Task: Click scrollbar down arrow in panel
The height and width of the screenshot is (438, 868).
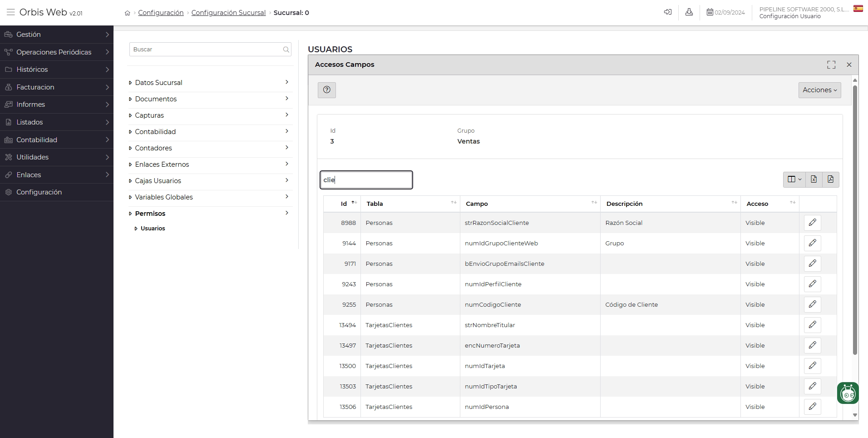Action: tap(855, 415)
